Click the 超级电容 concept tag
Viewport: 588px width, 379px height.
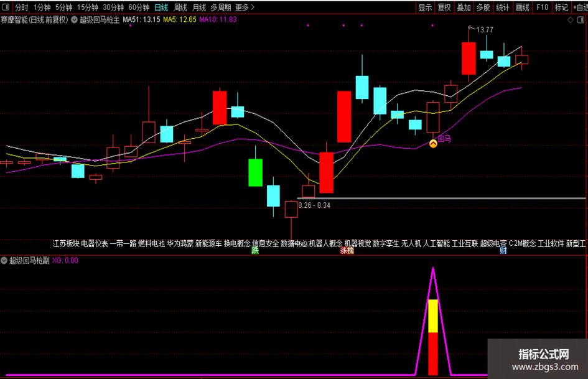[493, 243]
